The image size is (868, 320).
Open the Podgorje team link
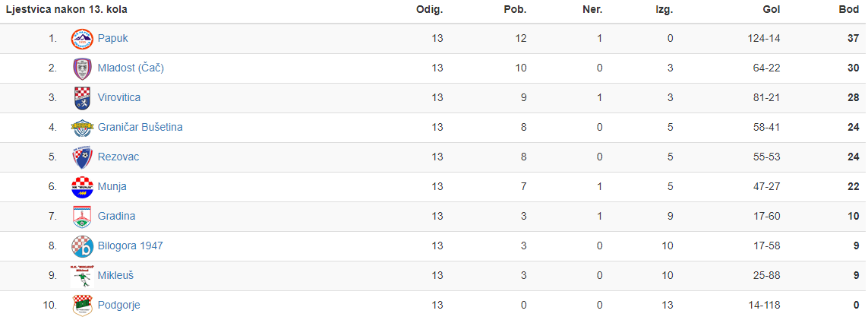click(x=119, y=305)
